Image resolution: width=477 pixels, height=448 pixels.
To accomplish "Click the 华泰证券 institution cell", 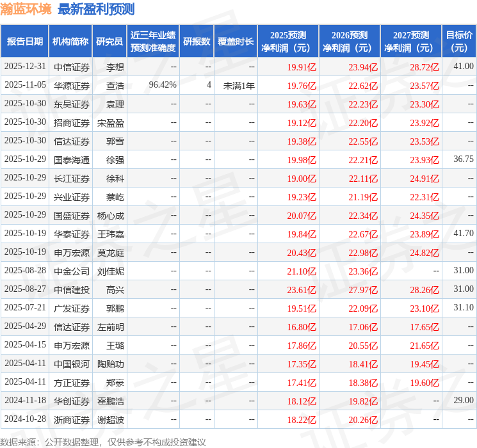I will pos(72,234).
